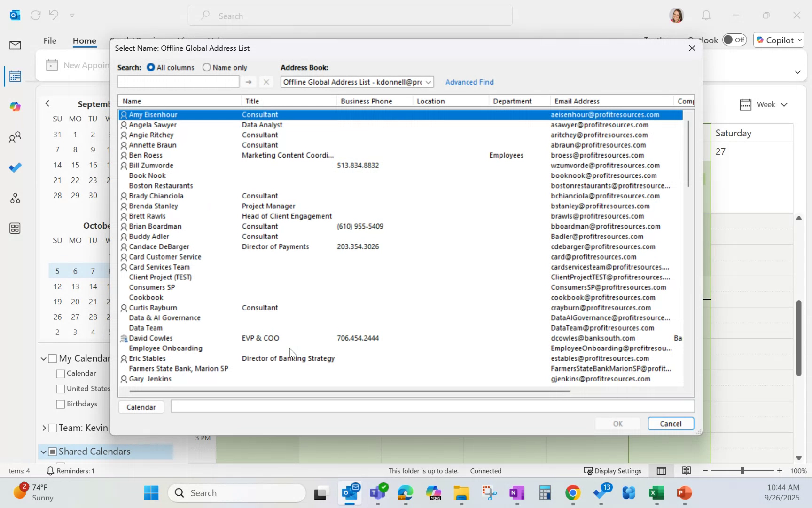Open Copilot from the Outlook sidebar
The width and height of the screenshot is (812, 508).
point(15,106)
